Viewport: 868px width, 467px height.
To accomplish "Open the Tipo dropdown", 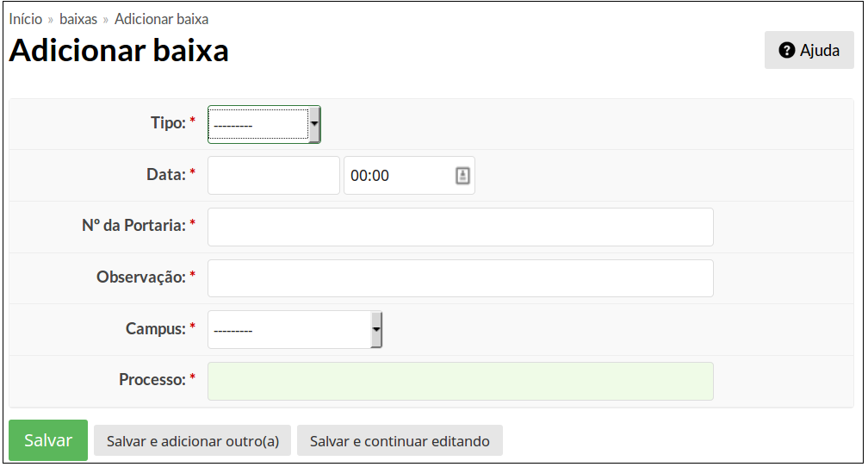I will [x=264, y=125].
